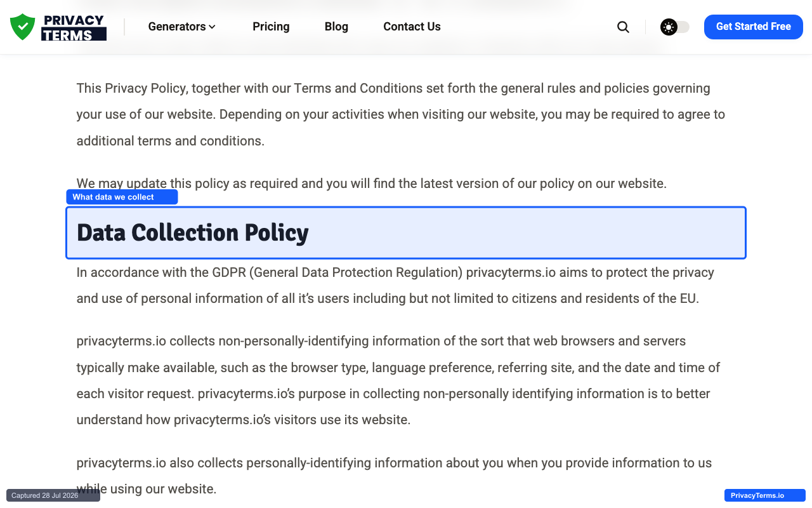
Task: Click the paragraph starting 'This Privacy Policy, together with'
Action: pyautogui.click(x=401, y=114)
